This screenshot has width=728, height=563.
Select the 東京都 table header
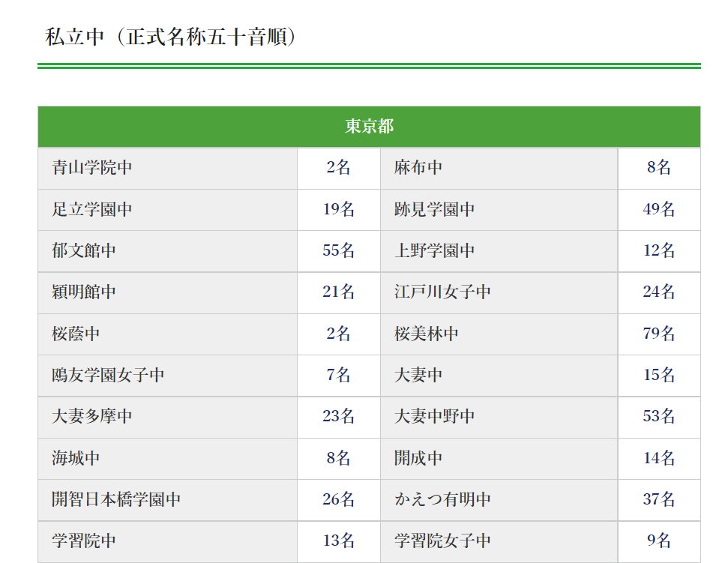[369, 127]
